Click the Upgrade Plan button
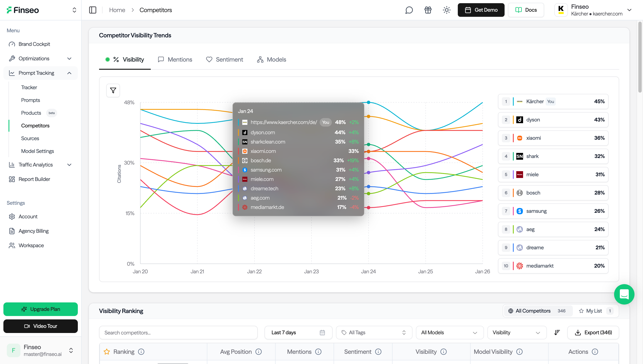 pyautogui.click(x=41, y=309)
